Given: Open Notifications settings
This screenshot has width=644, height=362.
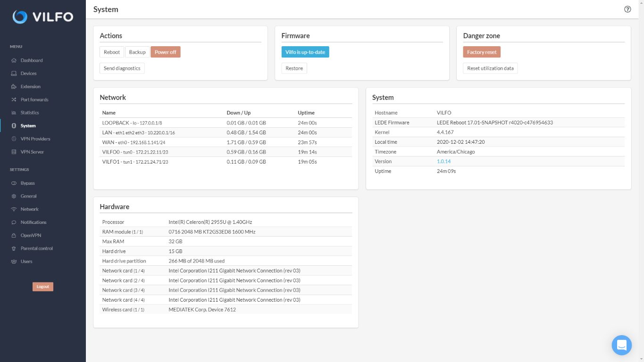Looking at the screenshot, I should pyautogui.click(x=33, y=222).
